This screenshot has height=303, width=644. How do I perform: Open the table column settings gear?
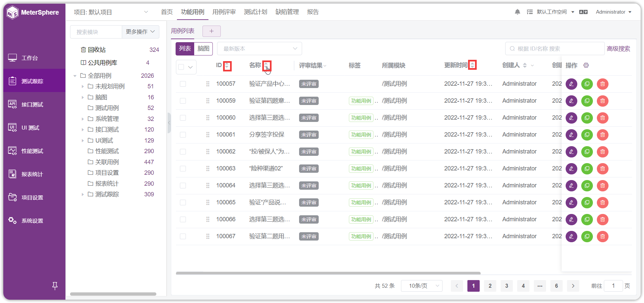pyautogui.click(x=586, y=65)
